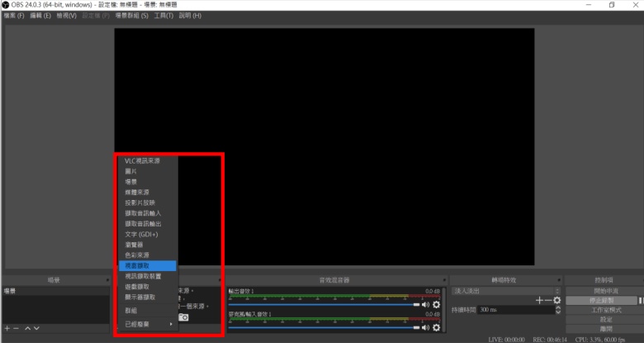Open gear settings for 輸出音效 1
This screenshot has height=343, width=644.
pyautogui.click(x=436, y=304)
